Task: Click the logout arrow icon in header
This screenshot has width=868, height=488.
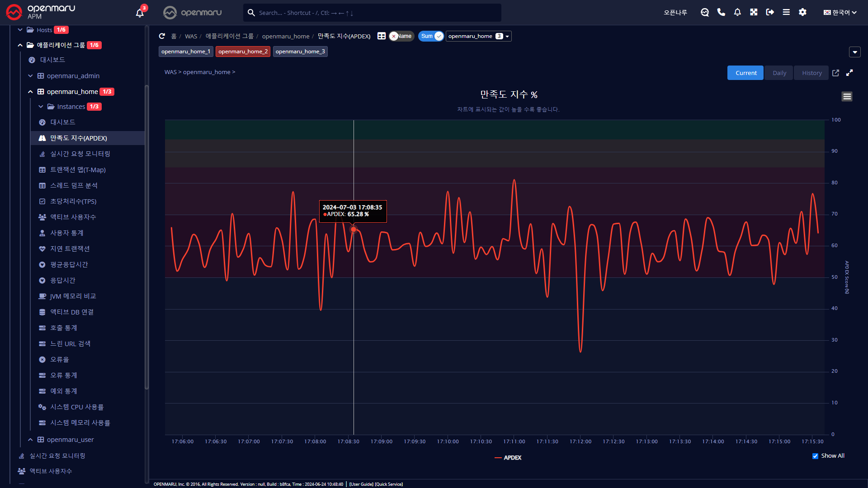Action: (770, 13)
